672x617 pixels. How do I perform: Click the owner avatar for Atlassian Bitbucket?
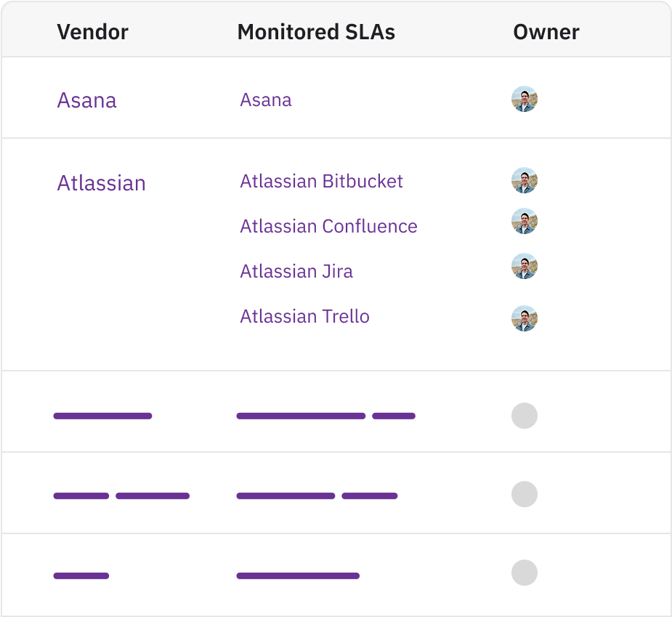[x=524, y=180]
